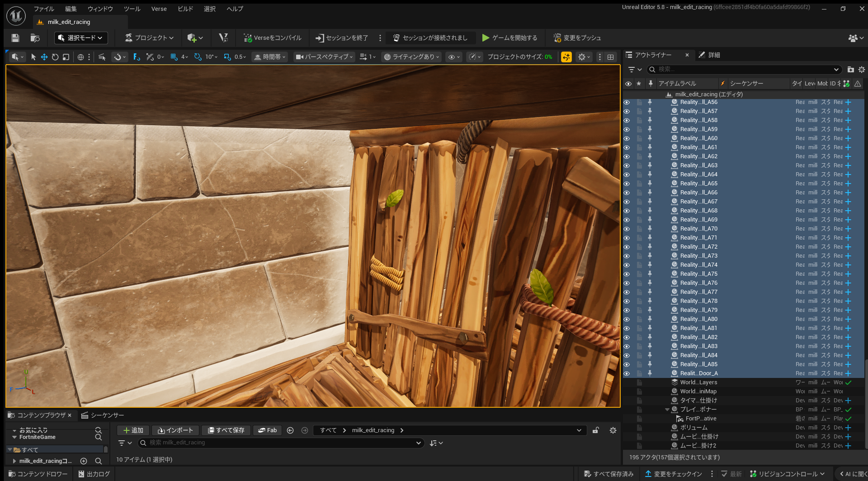868x481 pixels.
Task: Toggle visibility of Reality...ll_A79 actor
Action: [627, 310]
